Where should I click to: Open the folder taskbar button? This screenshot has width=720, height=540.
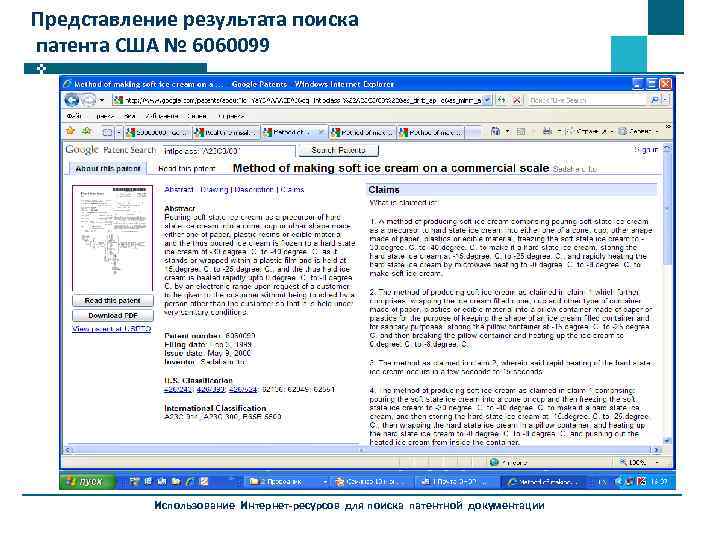click(x=287, y=481)
